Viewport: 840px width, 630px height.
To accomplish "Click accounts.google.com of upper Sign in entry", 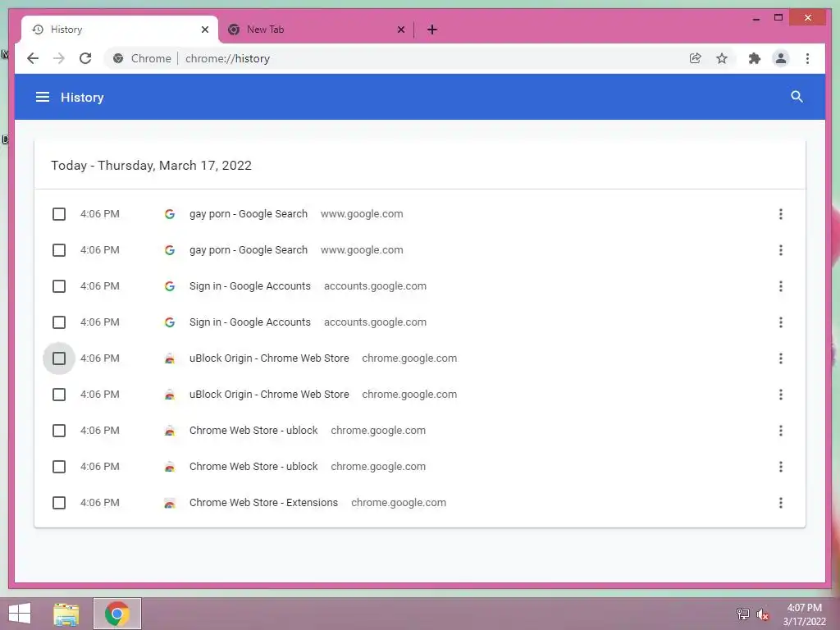I will pyautogui.click(x=375, y=286).
